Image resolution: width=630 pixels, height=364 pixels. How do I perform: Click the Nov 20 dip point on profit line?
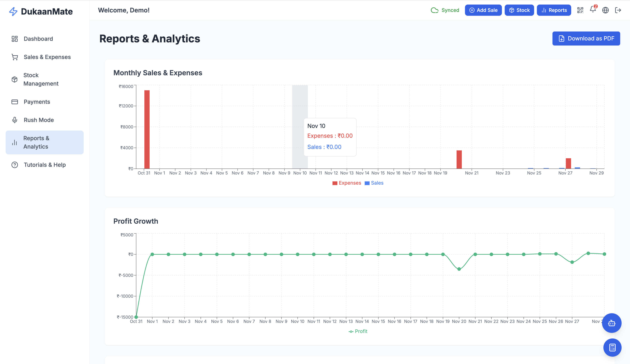[x=459, y=269]
